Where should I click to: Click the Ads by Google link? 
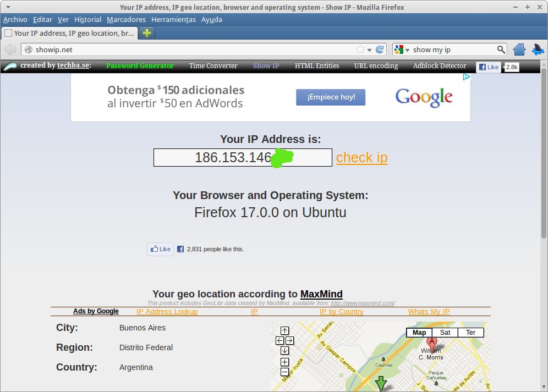click(96, 311)
